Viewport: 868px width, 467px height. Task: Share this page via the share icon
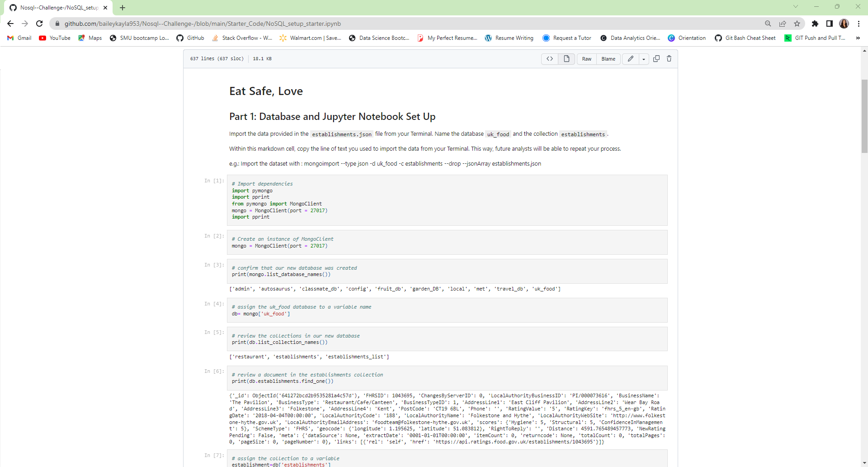[x=783, y=24]
